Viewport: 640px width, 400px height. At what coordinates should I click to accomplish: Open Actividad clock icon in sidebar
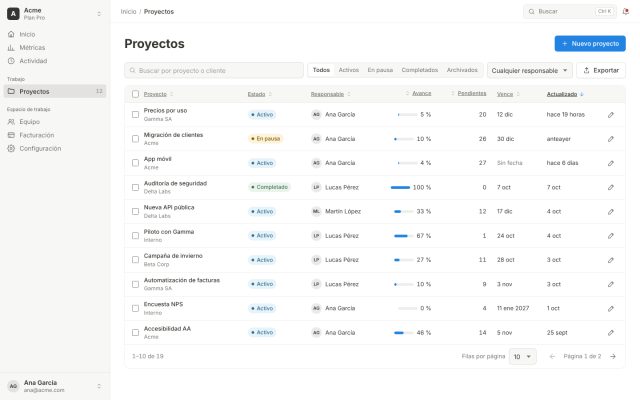[x=11, y=61]
